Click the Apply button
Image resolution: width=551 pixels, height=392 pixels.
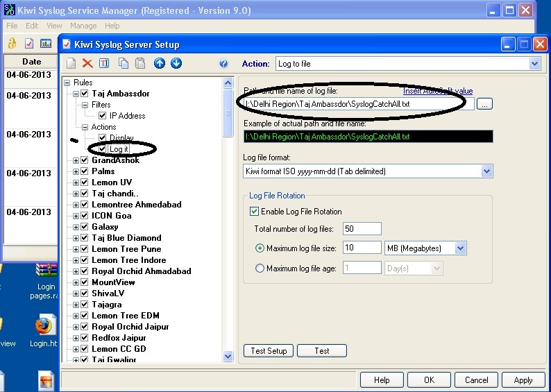[523, 380]
